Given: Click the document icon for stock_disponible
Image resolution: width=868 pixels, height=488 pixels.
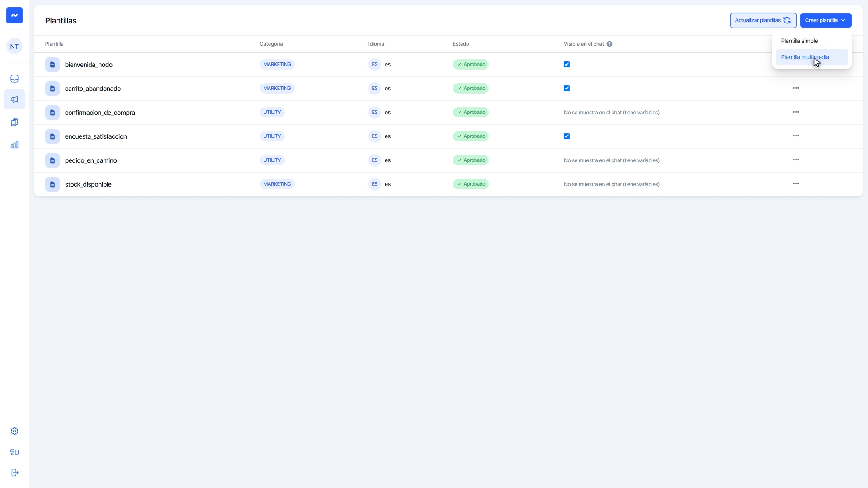Looking at the screenshot, I should (x=52, y=184).
